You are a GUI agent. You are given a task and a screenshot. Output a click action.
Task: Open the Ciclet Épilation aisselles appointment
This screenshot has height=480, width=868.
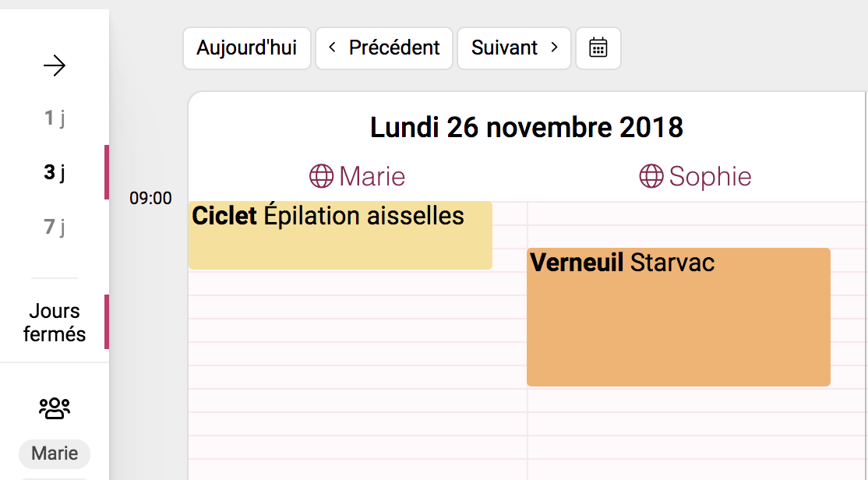(x=340, y=235)
